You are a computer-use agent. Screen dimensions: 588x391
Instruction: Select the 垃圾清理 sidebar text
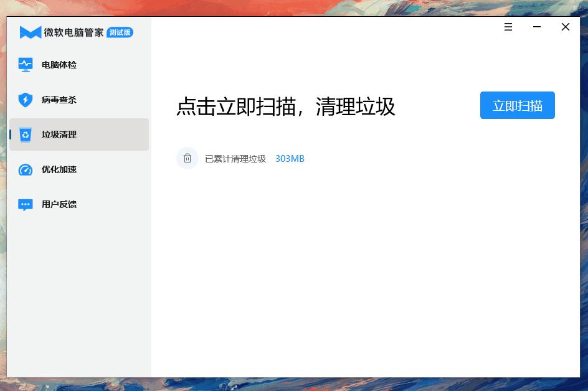pos(59,134)
